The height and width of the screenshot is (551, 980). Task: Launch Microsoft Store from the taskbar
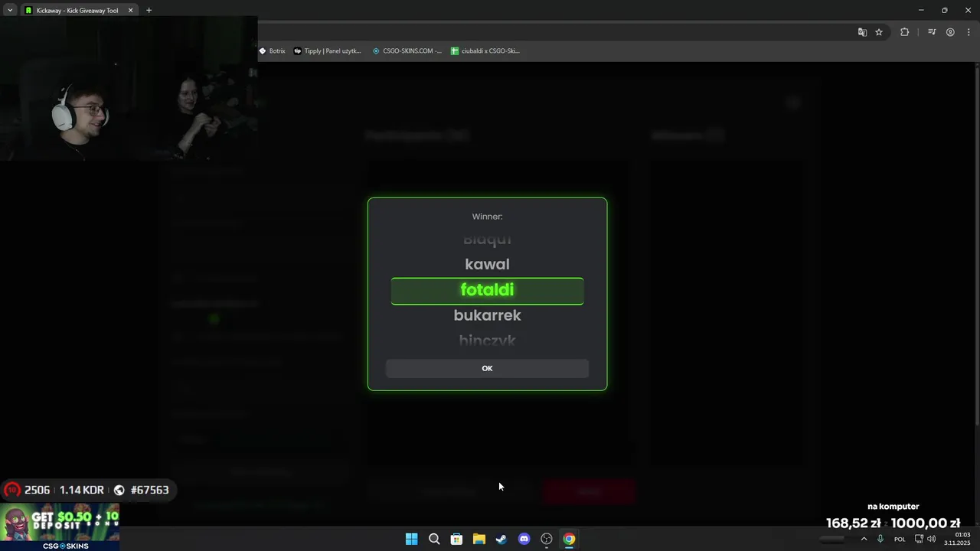coord(456,539)
